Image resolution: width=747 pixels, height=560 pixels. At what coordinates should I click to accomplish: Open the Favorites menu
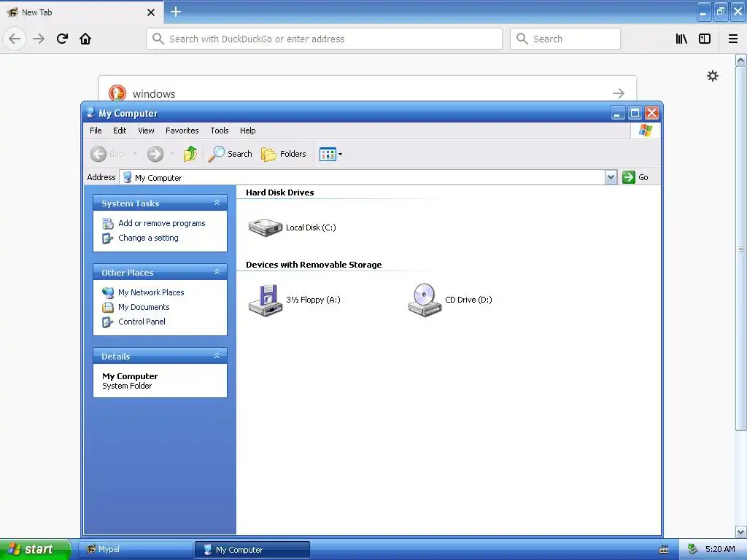click(182, 131)
